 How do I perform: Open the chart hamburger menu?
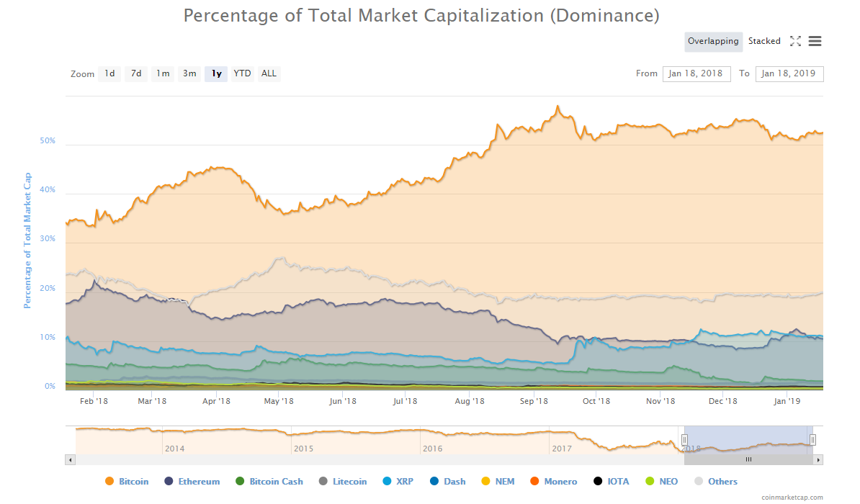tap(815, 41)
